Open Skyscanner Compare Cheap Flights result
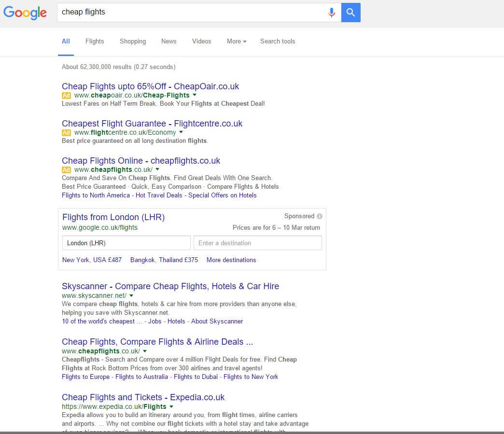This screenshot has width=504, height=434. coord(170,286)
